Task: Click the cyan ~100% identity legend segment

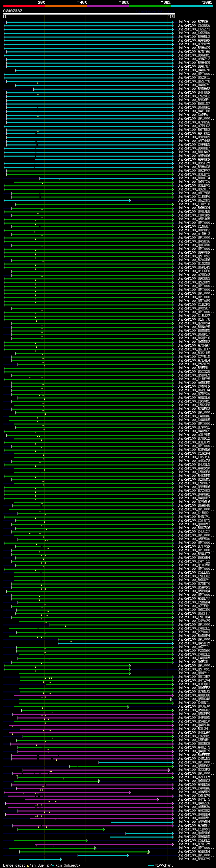Action: click(x=191, y=6)
